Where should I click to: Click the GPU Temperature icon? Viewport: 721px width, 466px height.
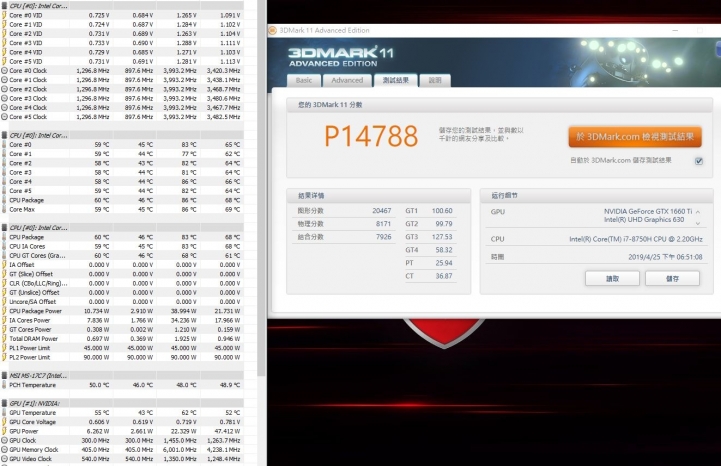(4, 413)
